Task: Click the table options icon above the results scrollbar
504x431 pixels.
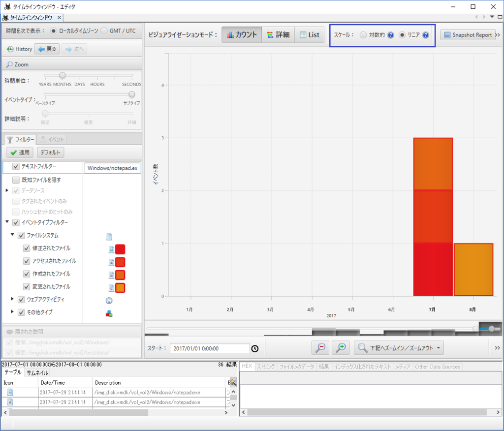Action: click(233, 382)
